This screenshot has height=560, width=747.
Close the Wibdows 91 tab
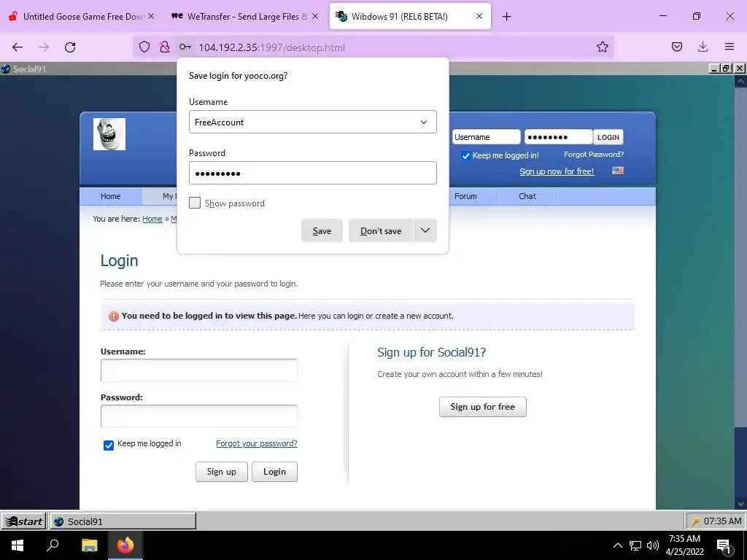coord(479,16)
